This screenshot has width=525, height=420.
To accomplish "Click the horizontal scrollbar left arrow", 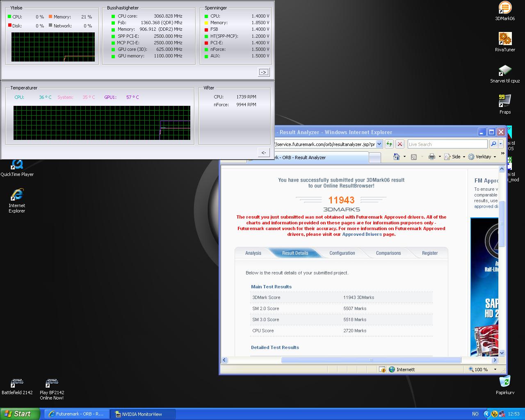I will 224,360.
